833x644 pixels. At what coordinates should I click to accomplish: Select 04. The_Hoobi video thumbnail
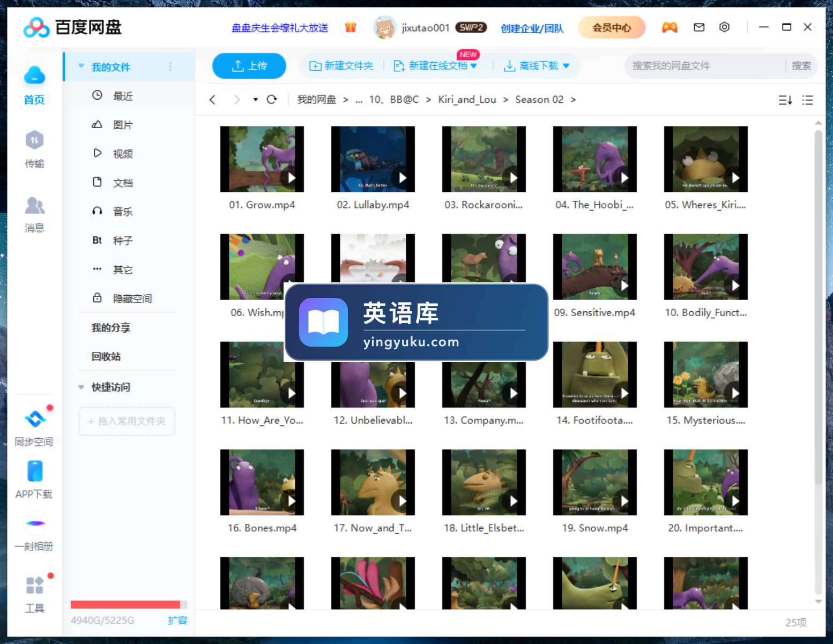595,159
